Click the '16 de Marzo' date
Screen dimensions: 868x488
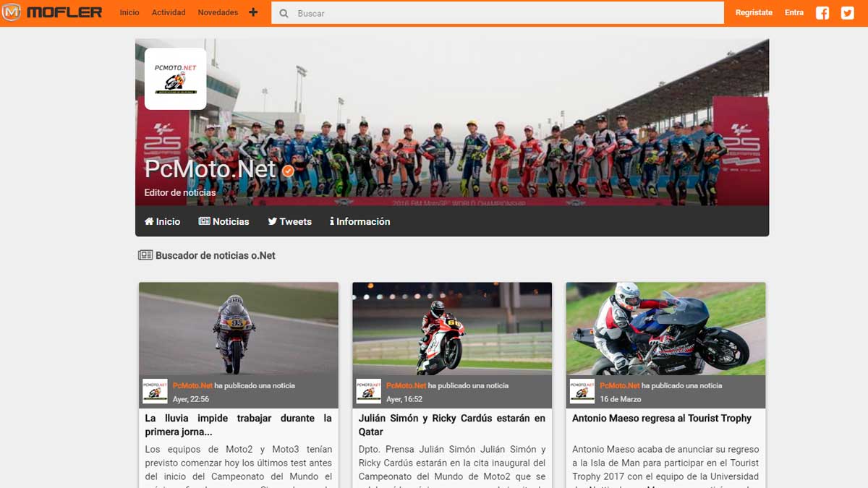(x=620, y=399)
